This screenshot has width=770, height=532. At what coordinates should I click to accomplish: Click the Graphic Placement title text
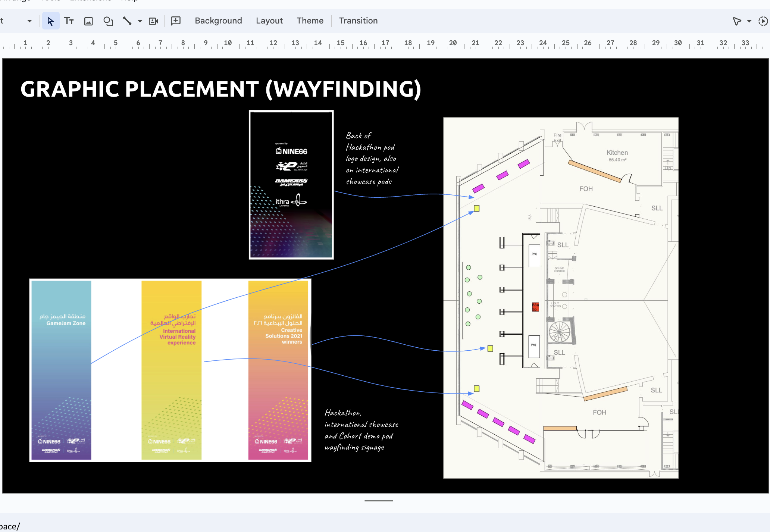(221, 89)
